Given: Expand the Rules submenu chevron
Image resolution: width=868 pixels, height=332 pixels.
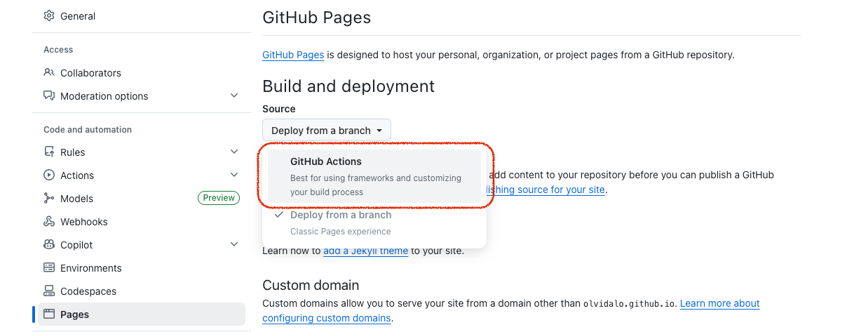Looking at the screenshot, I should [x=234, y=152].
